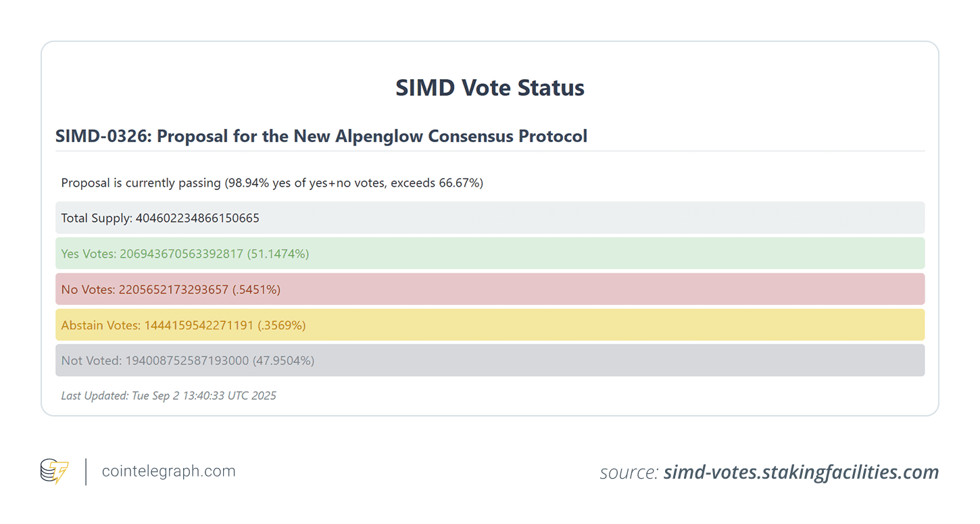Select the Total Supply label
Screen dimensions: 980x524
[x=97, y=218]
